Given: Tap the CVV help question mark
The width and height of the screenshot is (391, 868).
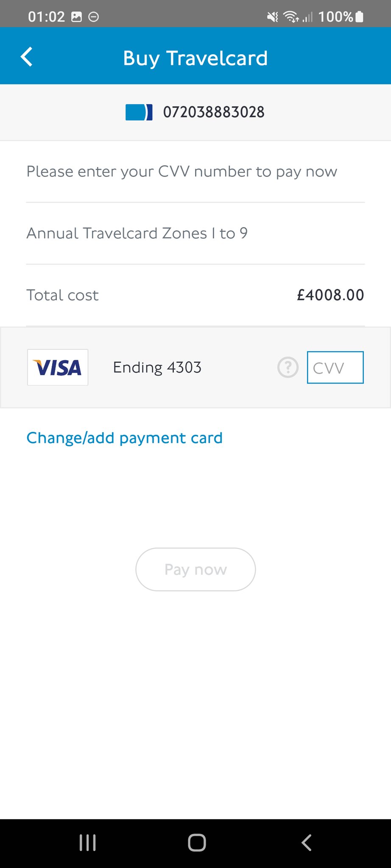Looking at the screenshot, I should pyautogui.click(x=288, y=367).
